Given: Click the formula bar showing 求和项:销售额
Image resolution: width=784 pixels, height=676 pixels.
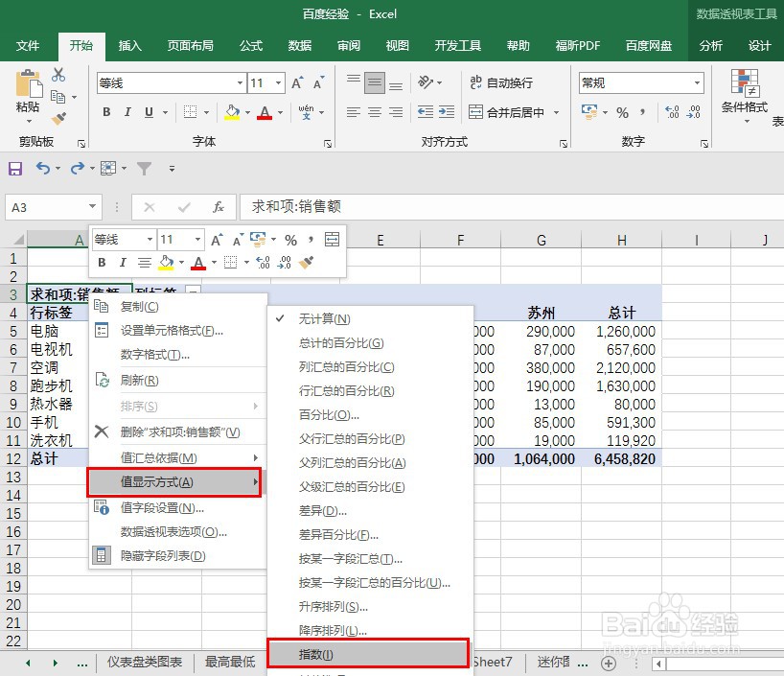Looking at the screenshot, I should click(x=512, y=207).
